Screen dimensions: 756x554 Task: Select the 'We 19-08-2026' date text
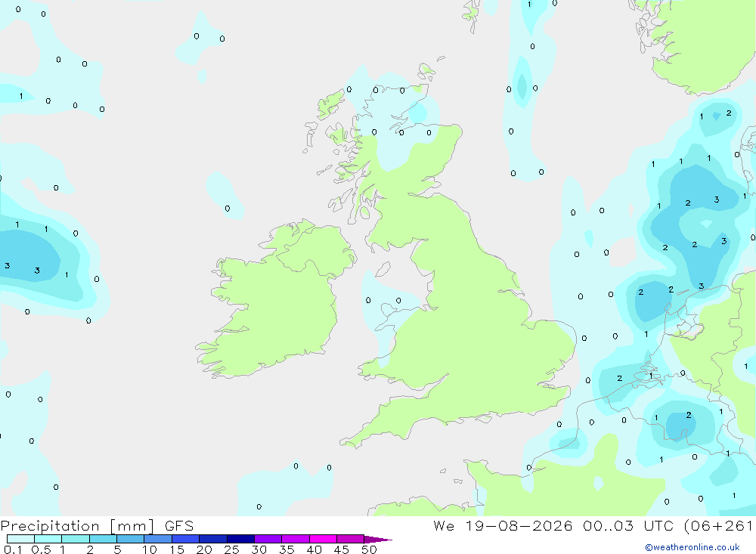click(503, 526)
